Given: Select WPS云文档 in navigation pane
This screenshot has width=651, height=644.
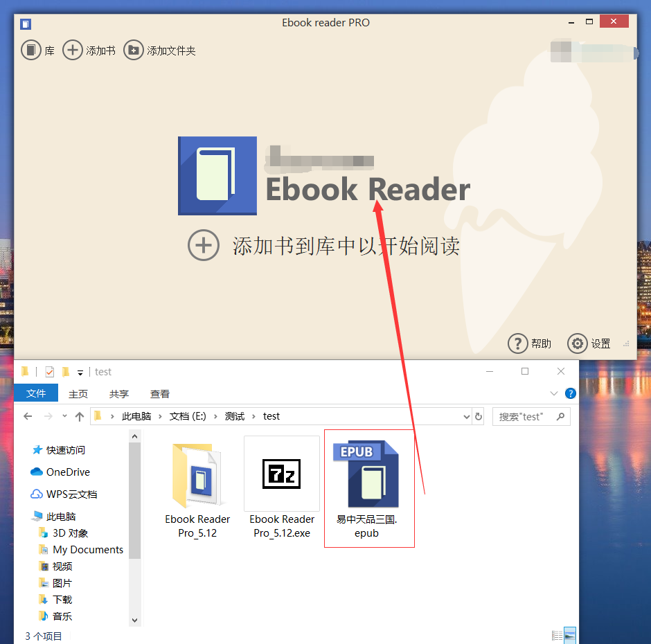Looking at the screenshot, I should click(x=64, y=494).
